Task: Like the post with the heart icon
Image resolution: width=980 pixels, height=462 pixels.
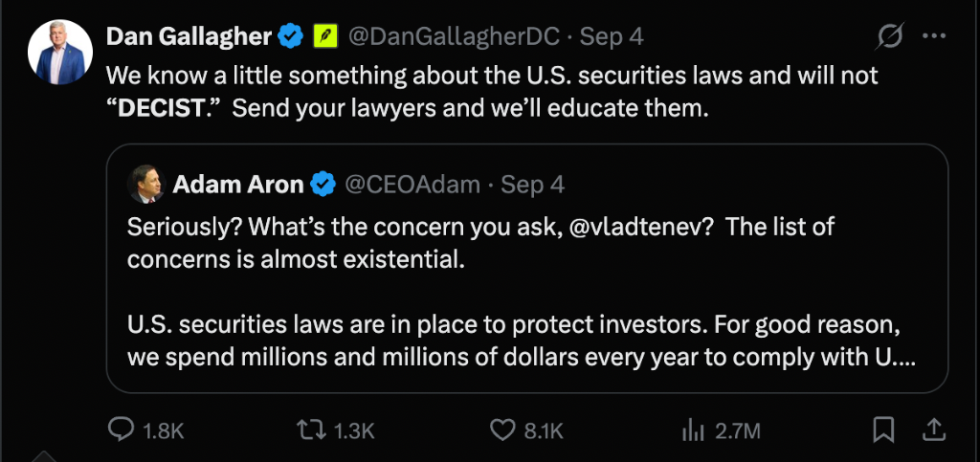Action: pos(501,429)
